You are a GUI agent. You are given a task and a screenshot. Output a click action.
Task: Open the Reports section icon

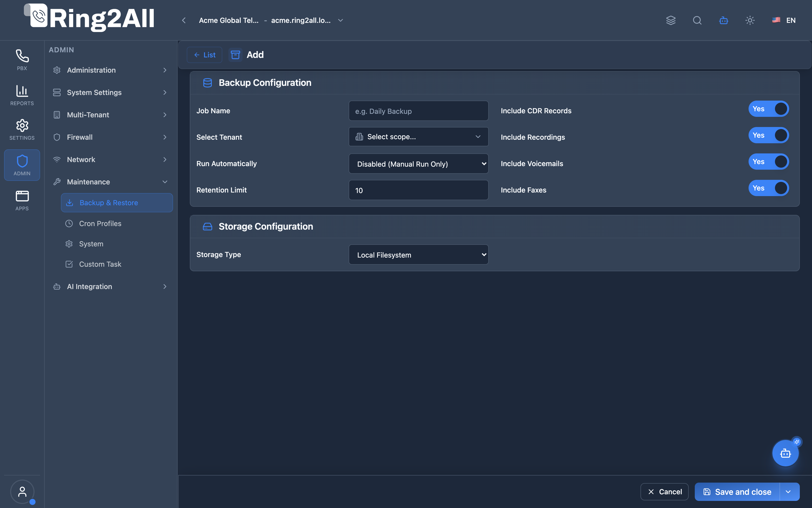[x=22, y=95]
